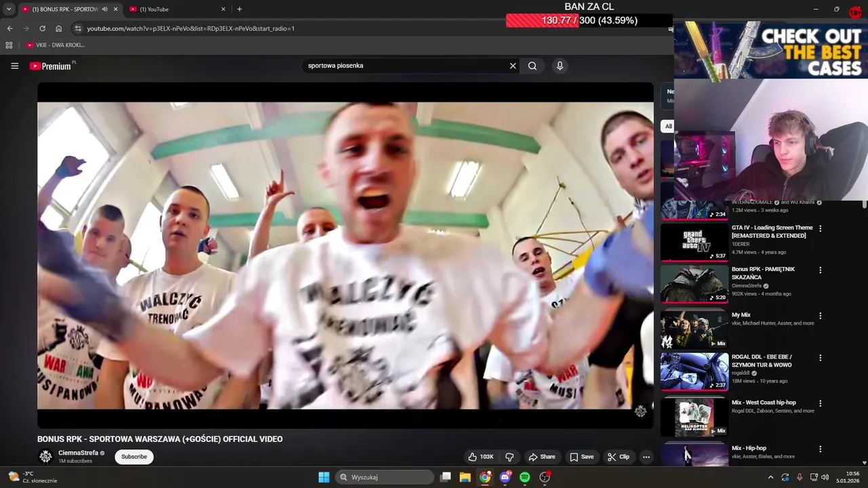Open the 'VKIE - DWA KROKI...' bookmark
The height and width of the screenshot is (488, 868).
coord(56,45)
